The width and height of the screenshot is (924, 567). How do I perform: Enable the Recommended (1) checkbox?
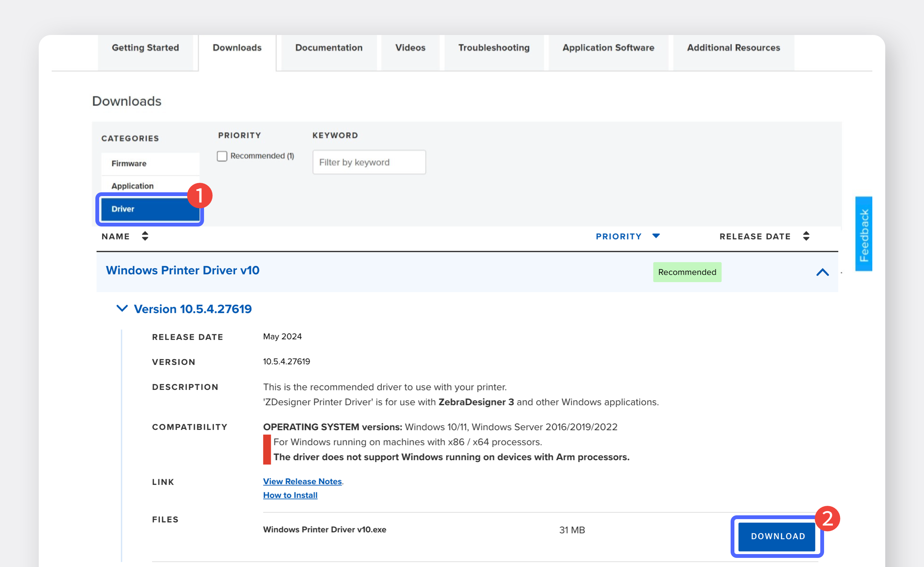point(222,156)
